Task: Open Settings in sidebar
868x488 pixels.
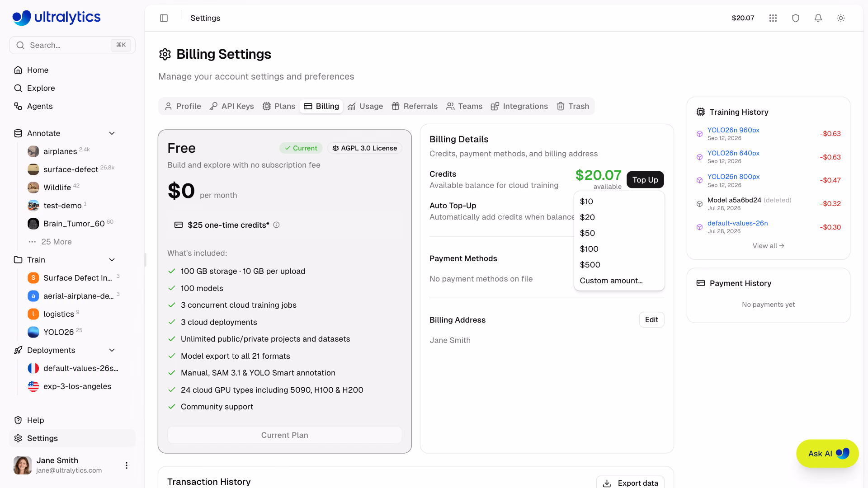Action: pos(72,438)
